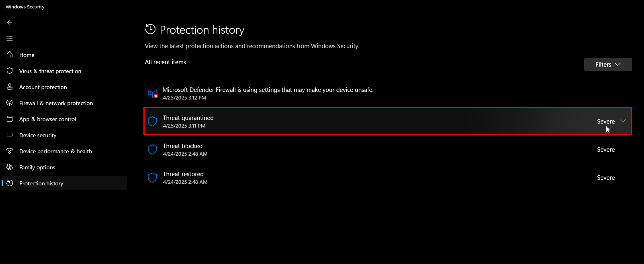Click the Home house icon
This screenshot has height=264, width=644.
pyautogui.click(x=10, y=55)
